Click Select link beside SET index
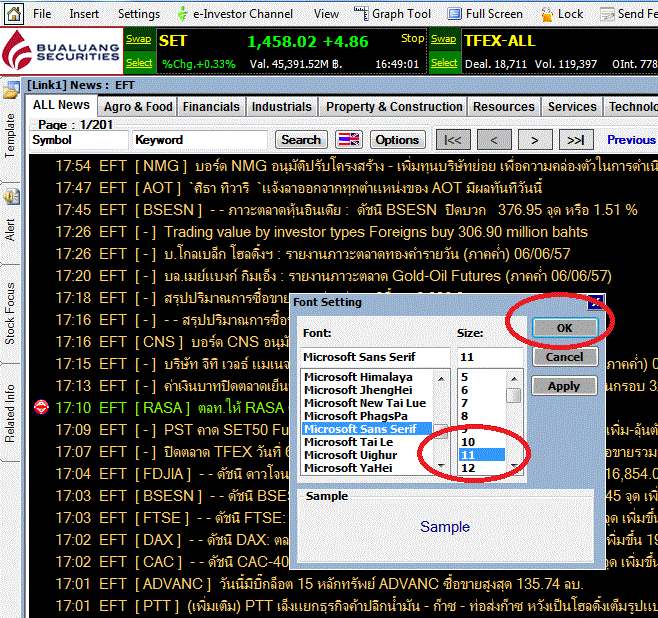This screenshot has height=618, width=658. [139, 63]
